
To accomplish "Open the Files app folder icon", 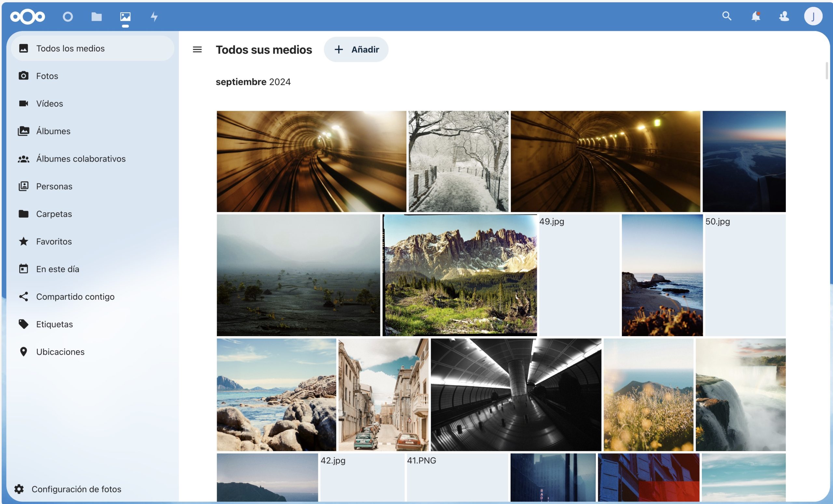I will pyautogui.click(x=97, y=17).
